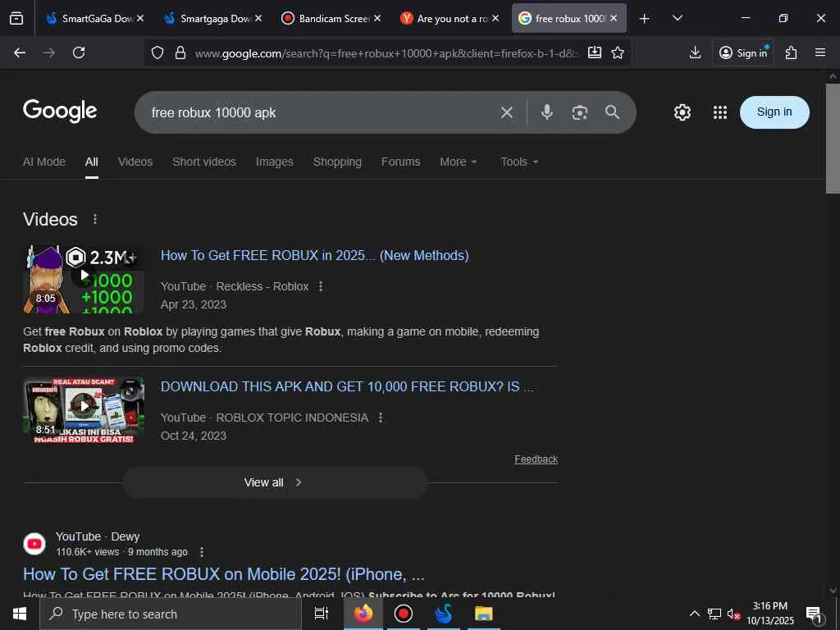The image size is (840, 630).
Task: Open File Explorer from taskbar
Action: (x=483, y=614)
